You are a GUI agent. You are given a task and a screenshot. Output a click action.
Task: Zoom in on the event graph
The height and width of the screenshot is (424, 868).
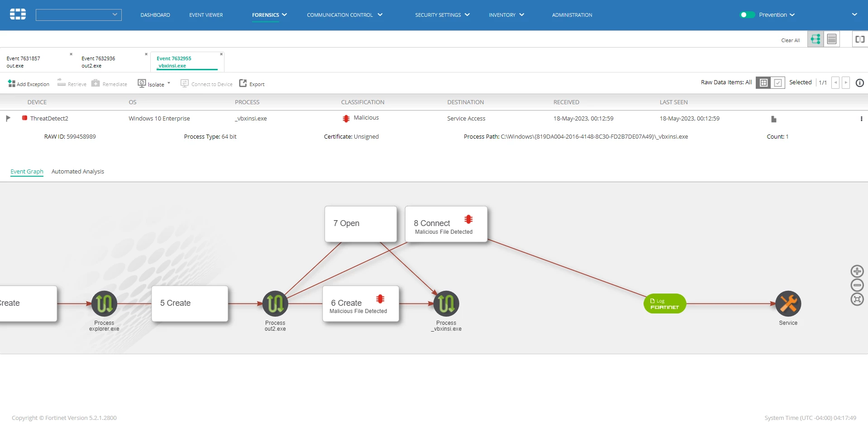pos(857,271)
